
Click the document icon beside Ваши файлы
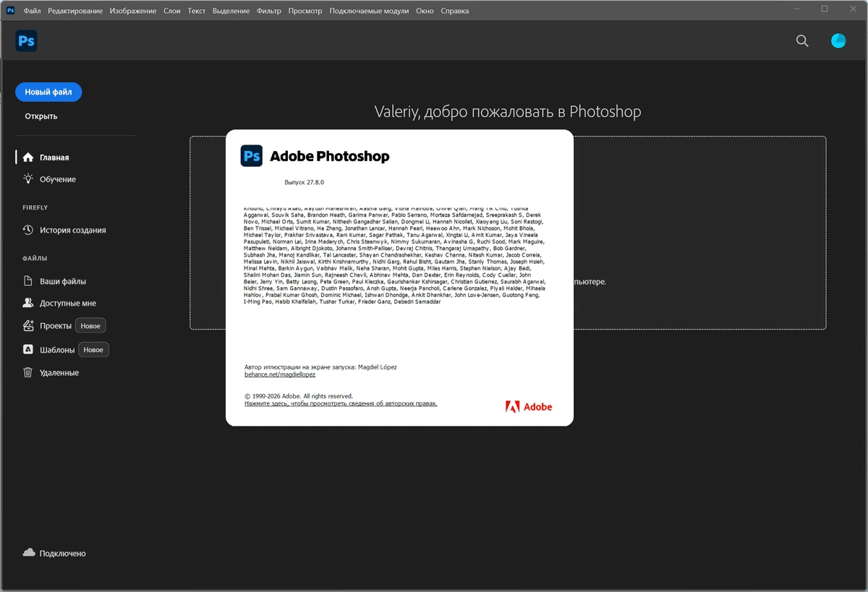[28, 281]
